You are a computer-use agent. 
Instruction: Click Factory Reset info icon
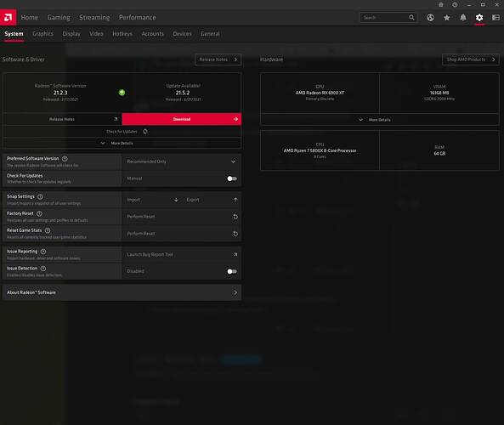(x=39, y=213)
